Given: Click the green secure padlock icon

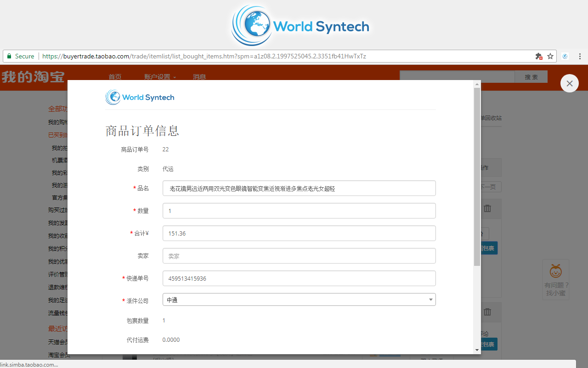Looking at the screenshot, I should (9, 56).
